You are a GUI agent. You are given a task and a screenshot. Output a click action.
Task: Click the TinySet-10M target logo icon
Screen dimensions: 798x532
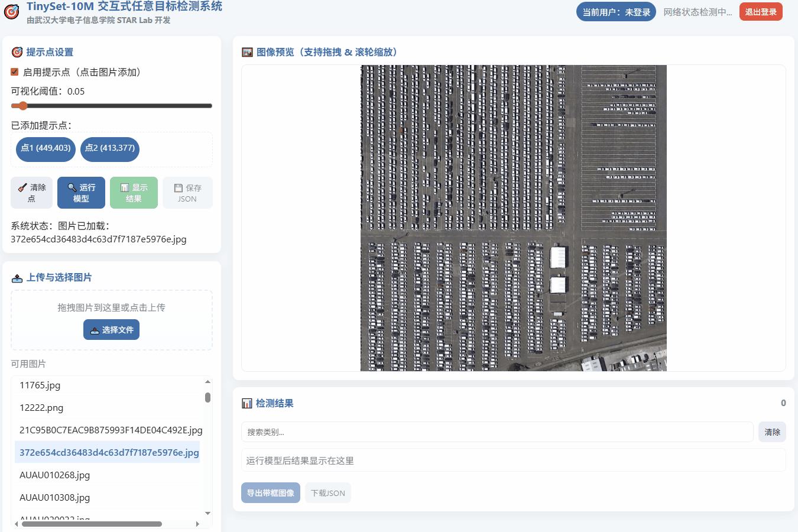pos(12,11)
